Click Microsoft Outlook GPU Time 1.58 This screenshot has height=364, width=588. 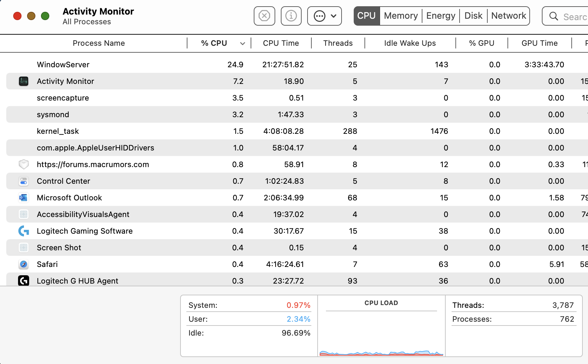(556, 198)
